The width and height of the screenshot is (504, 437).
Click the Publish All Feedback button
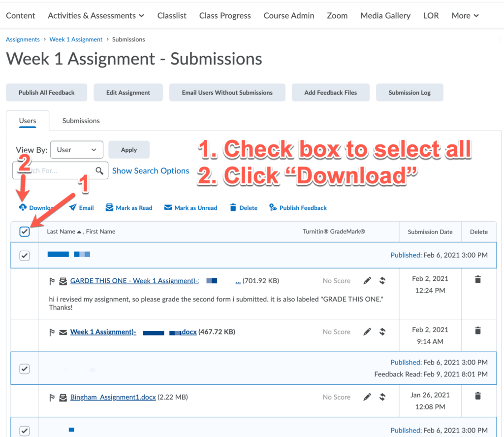[x=47, y=93]
